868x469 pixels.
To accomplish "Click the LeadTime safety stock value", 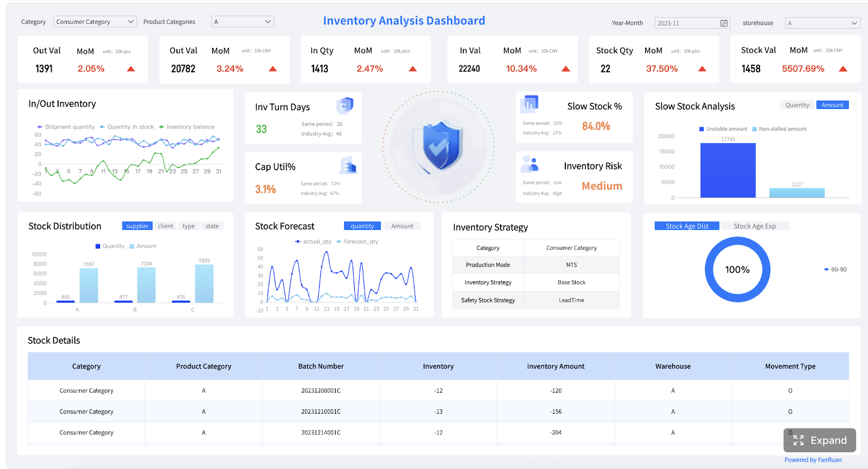I will point(571,300).
